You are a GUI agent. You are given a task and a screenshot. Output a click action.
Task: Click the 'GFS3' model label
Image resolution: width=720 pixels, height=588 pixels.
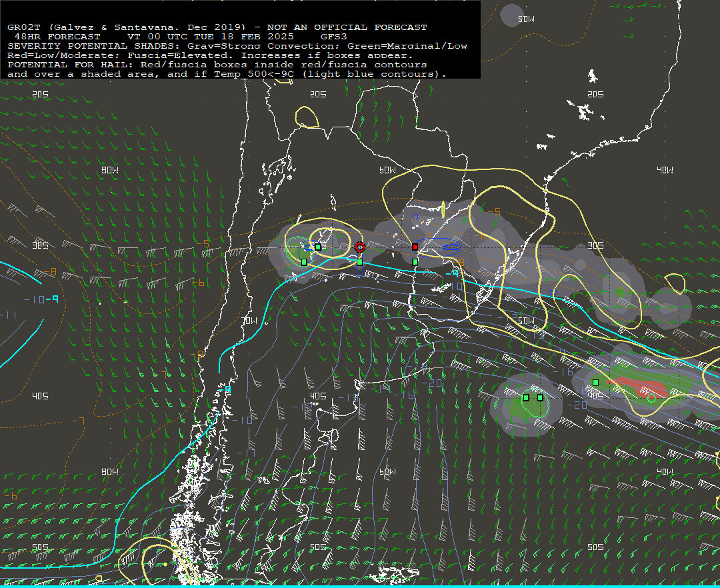(334, 37)
